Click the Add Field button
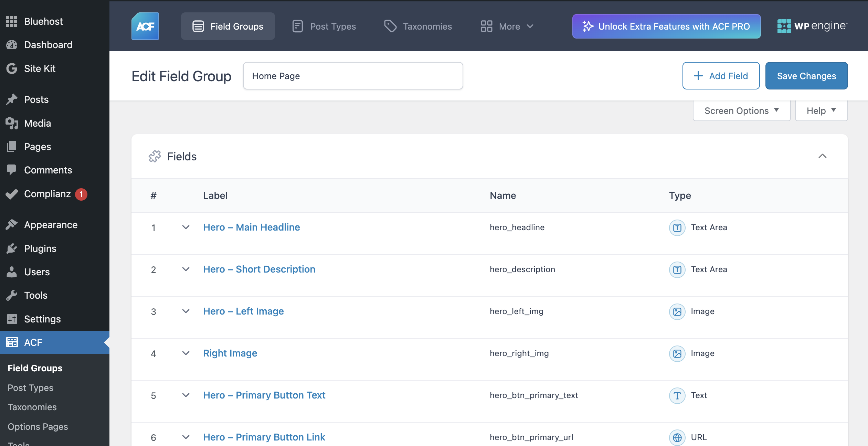Screen dimensions: 868x446 click(x=721, y=76)
